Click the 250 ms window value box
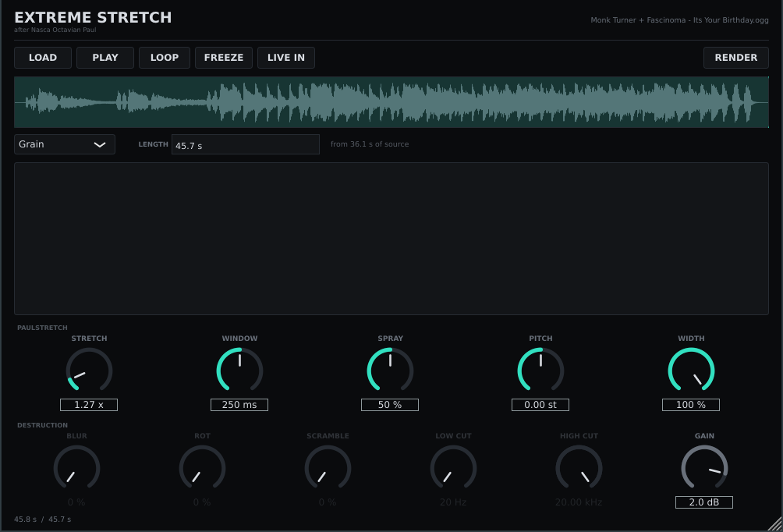 coord(239,405)
